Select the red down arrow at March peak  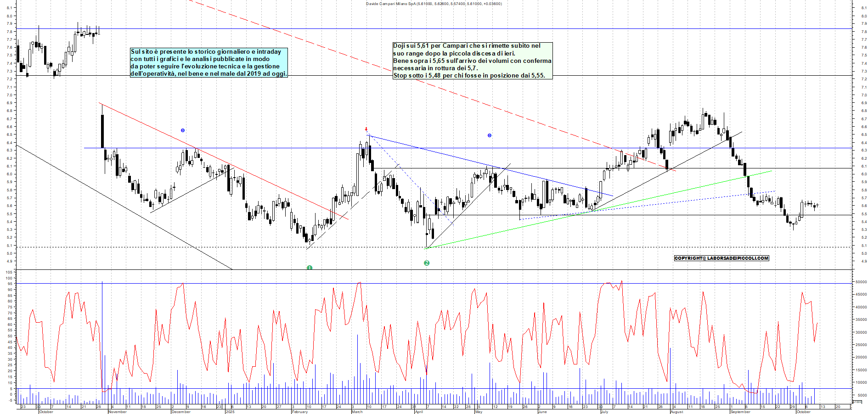click(366, 129)
